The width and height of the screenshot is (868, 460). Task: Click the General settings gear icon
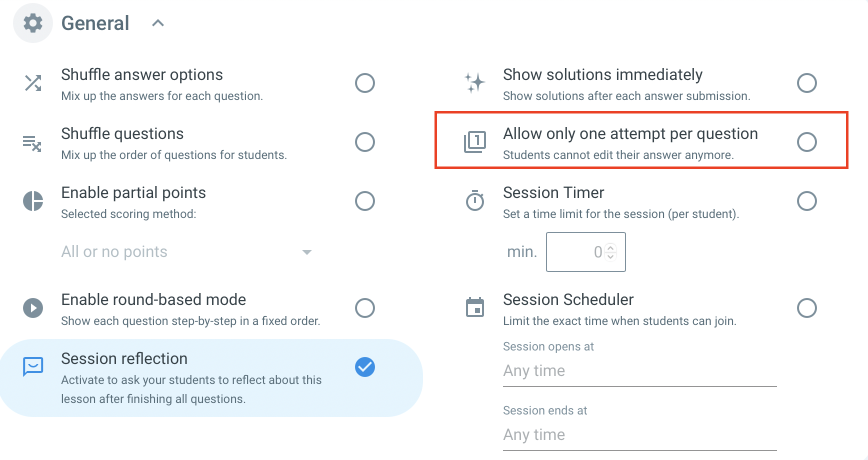point(32,22)
